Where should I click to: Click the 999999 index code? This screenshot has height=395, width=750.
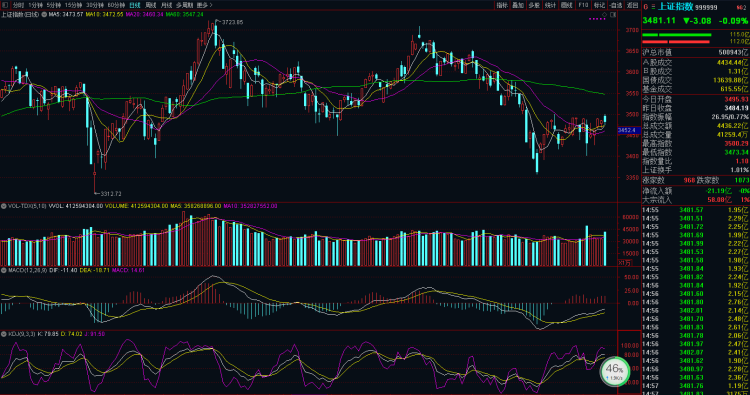pos(706,8)
